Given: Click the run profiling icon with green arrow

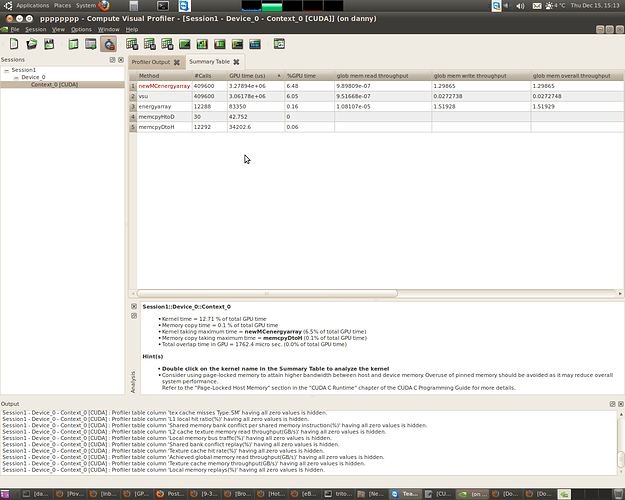Looking at the screenshot, I should click(91, 44).
